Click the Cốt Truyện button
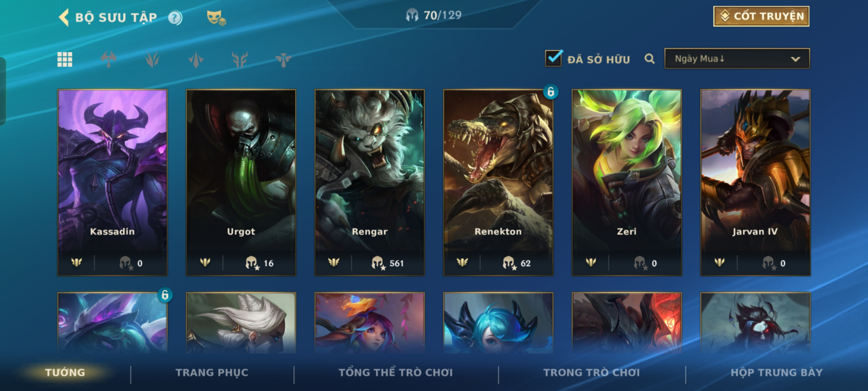Screen dimensions: 868x391 click(x=761, y=16)
